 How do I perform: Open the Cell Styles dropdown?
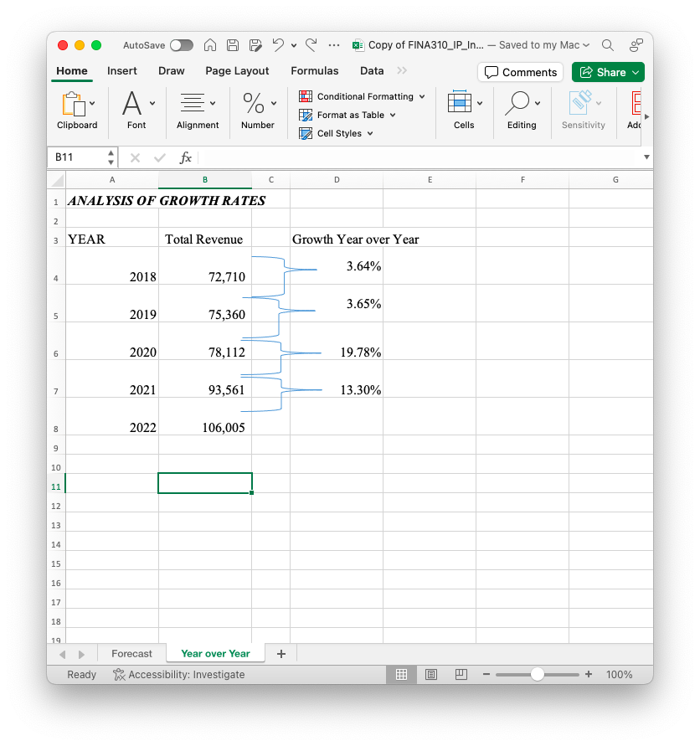tap(336, 134)
